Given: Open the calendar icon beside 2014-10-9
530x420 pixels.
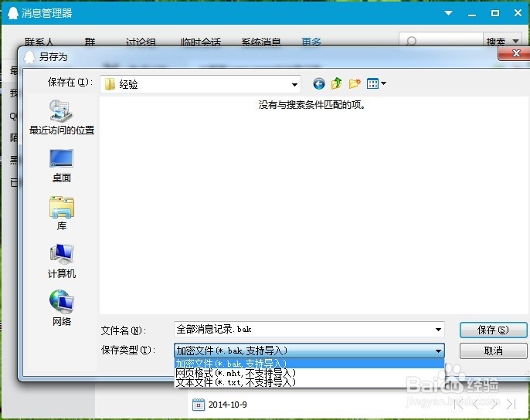Looking at the screenshot, I should pos(199,405).
